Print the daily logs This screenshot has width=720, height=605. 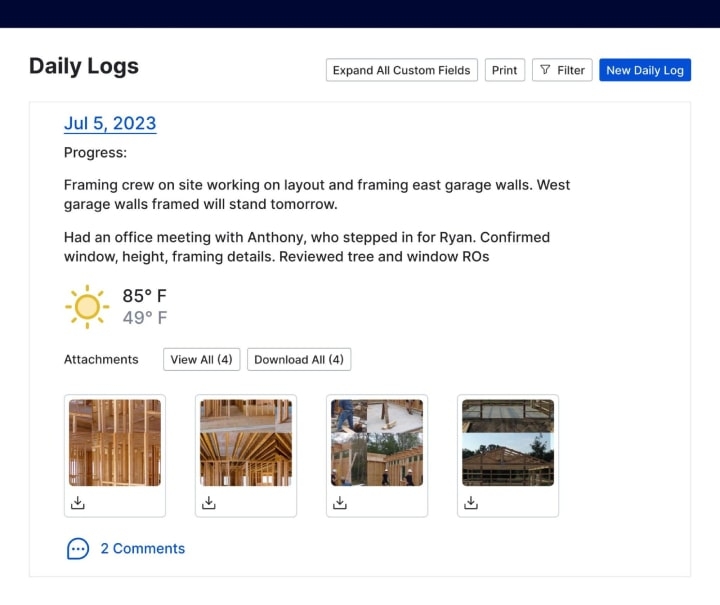[x=505, y=70]
